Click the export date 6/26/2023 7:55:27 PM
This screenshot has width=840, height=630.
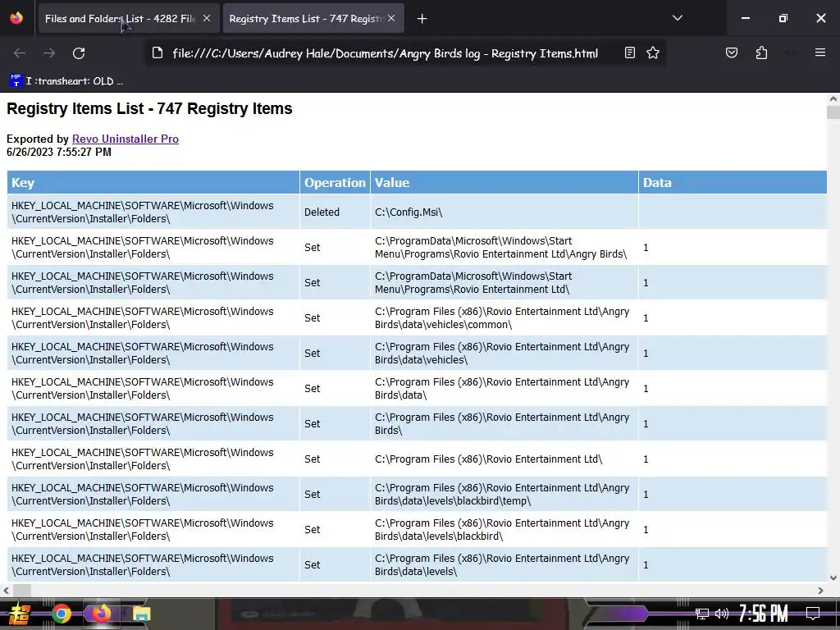[x=59, y=152]
